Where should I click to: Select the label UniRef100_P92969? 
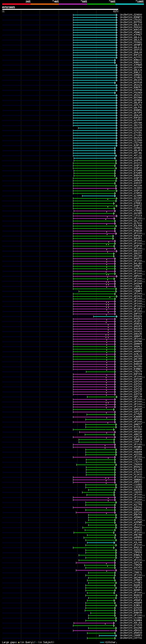[x=131, y=93]
